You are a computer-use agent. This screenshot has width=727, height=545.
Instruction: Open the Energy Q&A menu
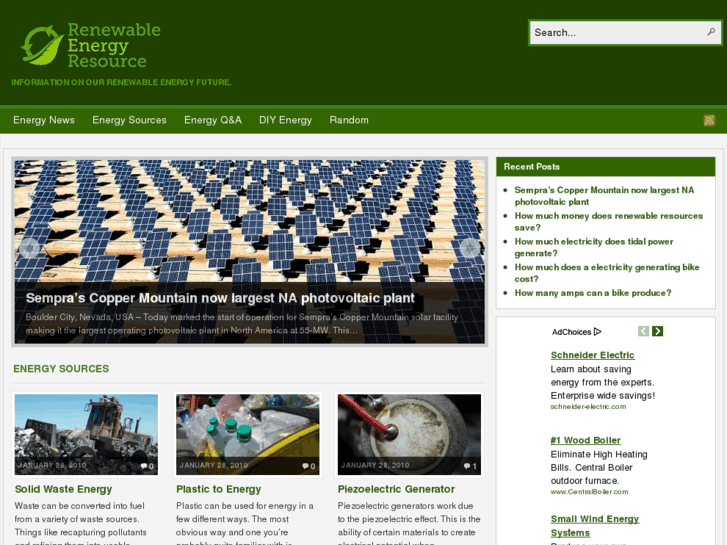[213, 120]
